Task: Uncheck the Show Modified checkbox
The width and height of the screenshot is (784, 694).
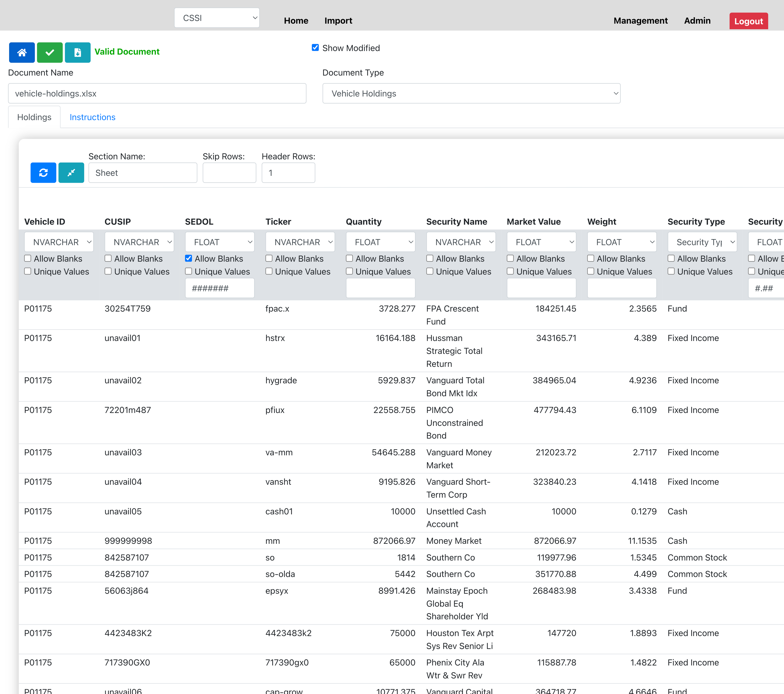Action: pyautogui.click(x=315, y=47)
